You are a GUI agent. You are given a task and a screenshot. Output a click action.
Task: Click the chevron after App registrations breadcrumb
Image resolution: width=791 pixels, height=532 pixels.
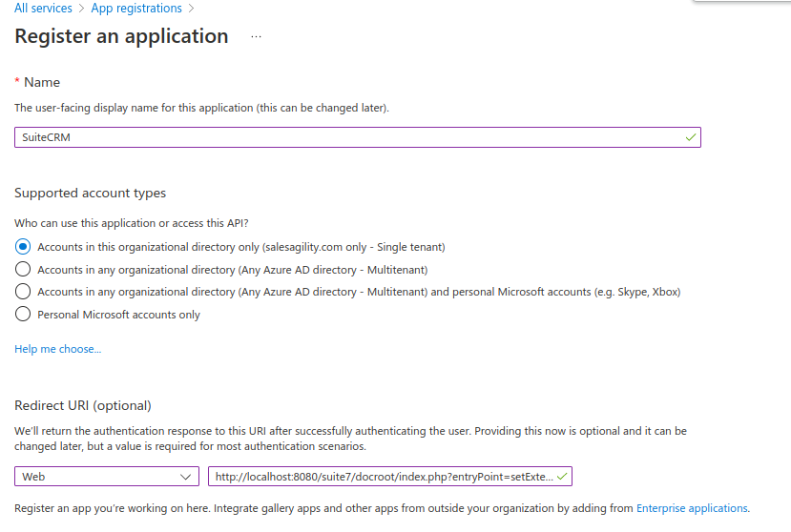click(x=191, y=9)
